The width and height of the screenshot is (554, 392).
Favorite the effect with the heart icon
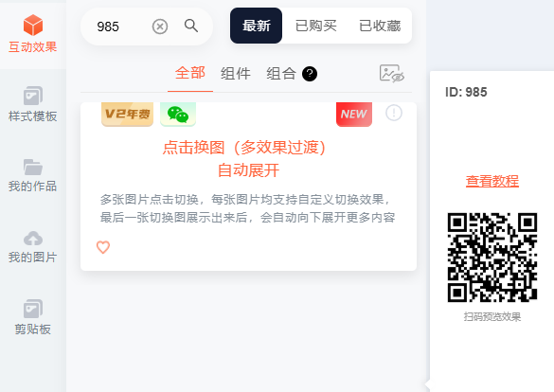tap(103, 247)
